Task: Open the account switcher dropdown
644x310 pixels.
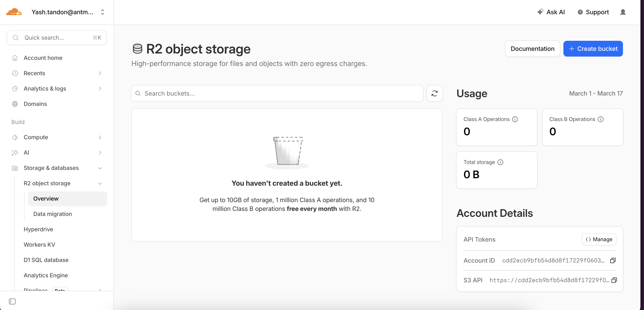Action: tap(103, 12)
